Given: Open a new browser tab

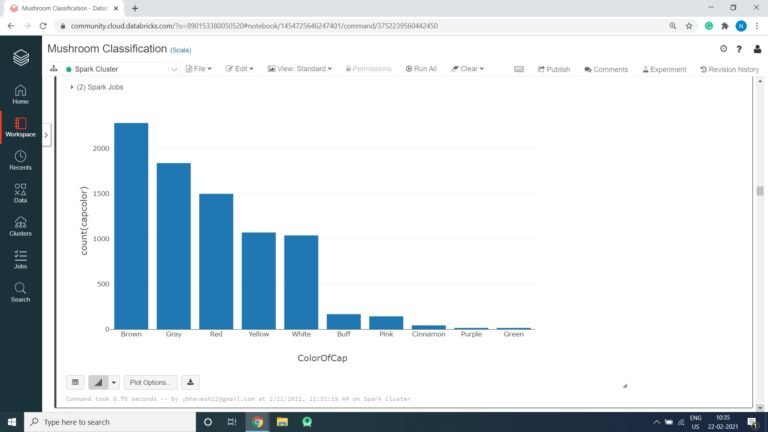Looking at the screenshot, I should point(135,8).
